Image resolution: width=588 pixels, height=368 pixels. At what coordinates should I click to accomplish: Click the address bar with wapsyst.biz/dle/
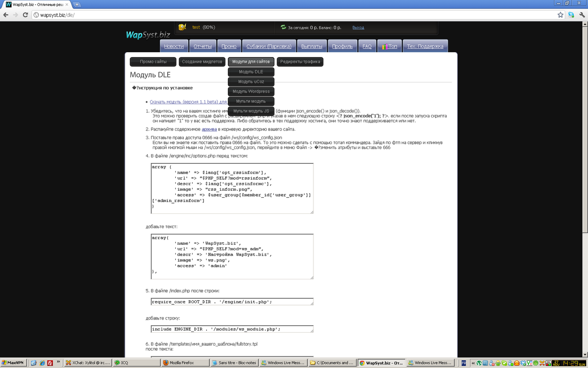point(294,15)
